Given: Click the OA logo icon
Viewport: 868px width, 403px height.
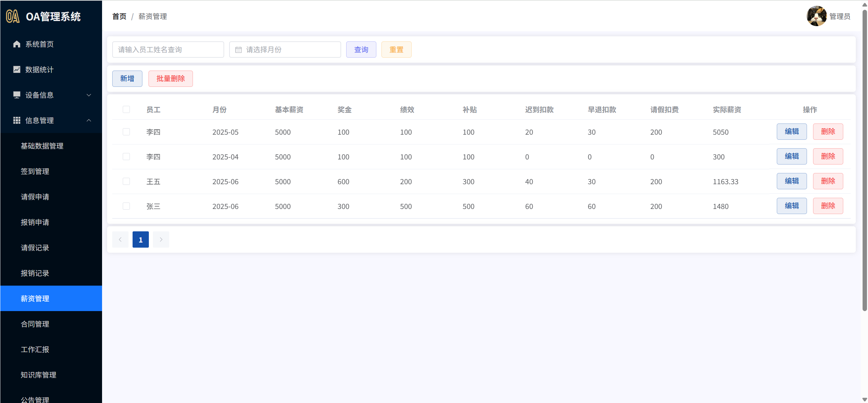Looking at the screenshot, I should [13, 16].
